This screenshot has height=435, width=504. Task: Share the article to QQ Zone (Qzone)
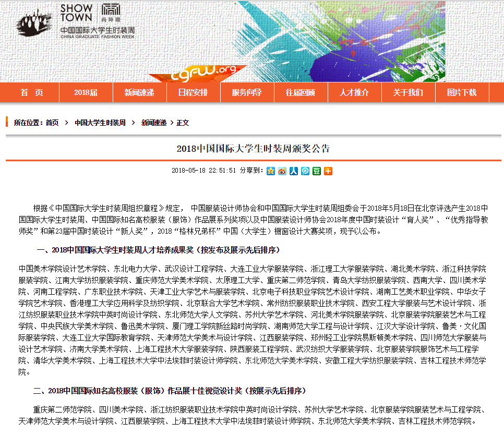point(270,171)
